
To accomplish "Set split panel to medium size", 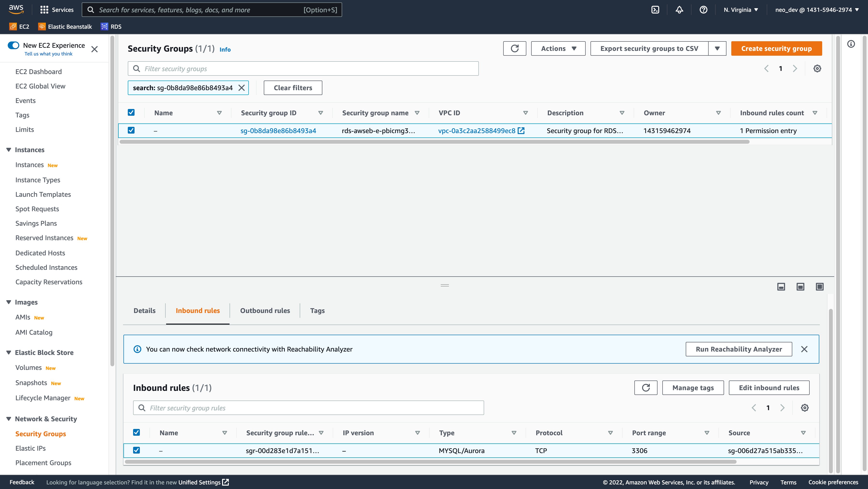I will click(x=800, y=286).
